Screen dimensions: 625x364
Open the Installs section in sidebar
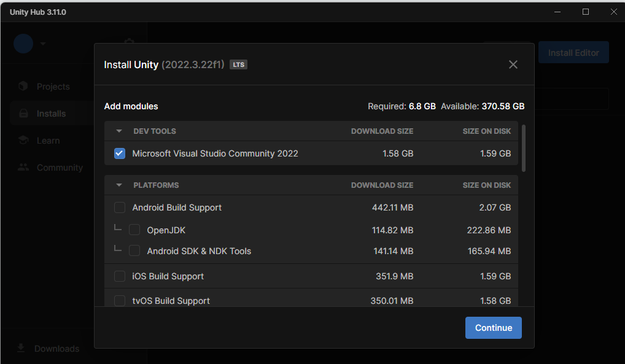click(51, 114)
